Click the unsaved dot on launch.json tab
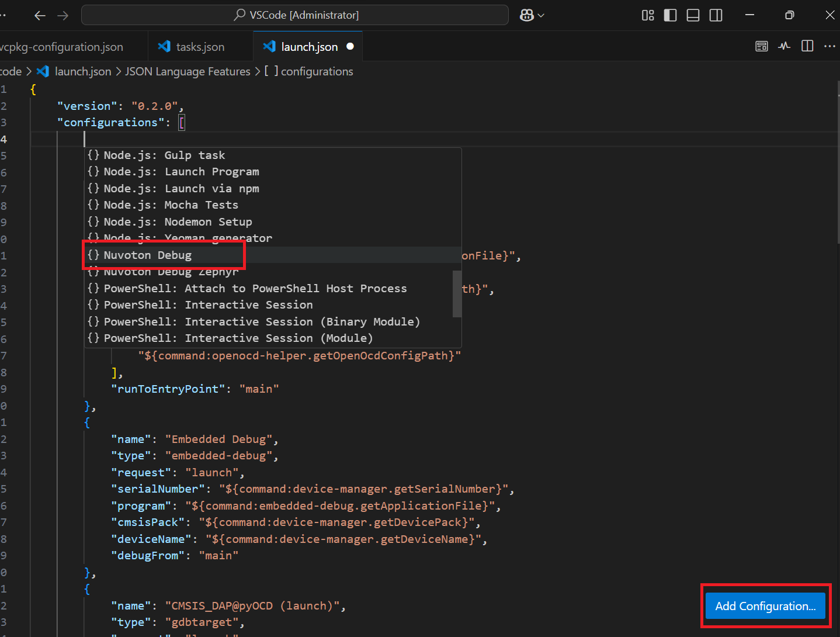This screenshot has width=840, height=637. (x=350, y=46)
